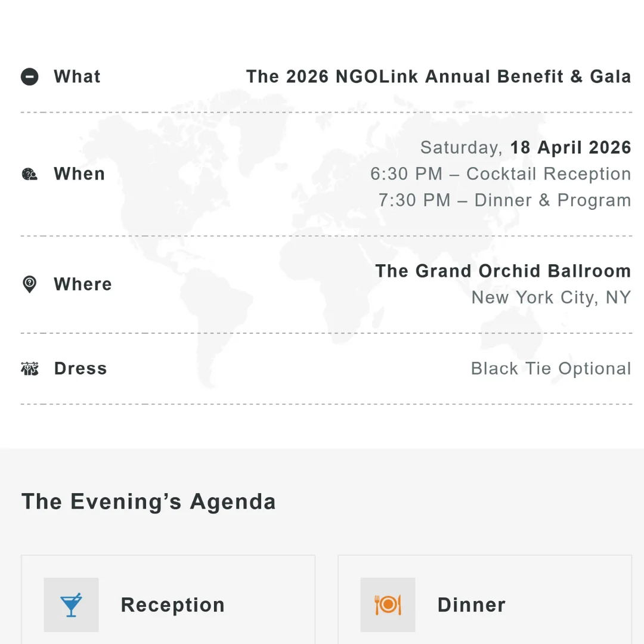The image size is (644, 644).
Task: Click New York City, NY location text
Action: click(551, 297)
